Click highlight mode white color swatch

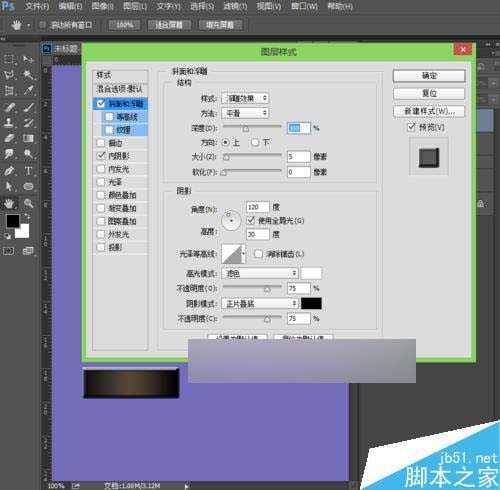tap(311, 273)
